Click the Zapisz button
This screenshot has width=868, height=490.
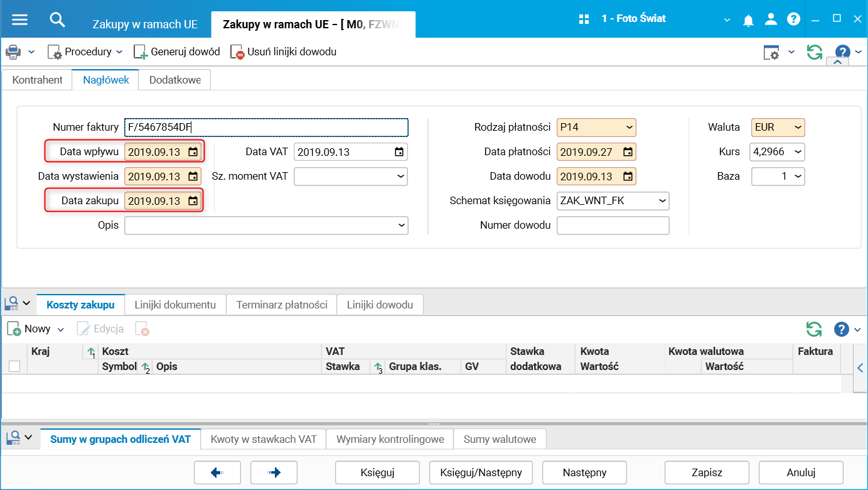(707, 473)
